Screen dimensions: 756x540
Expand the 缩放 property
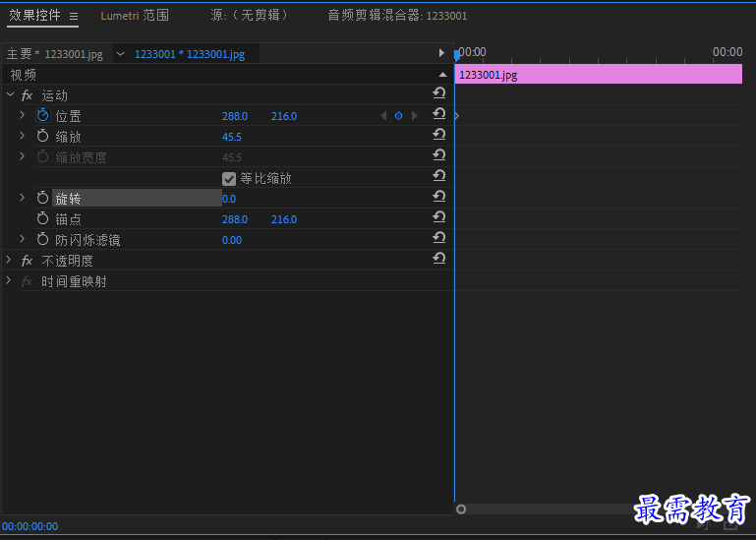point(23,136)
